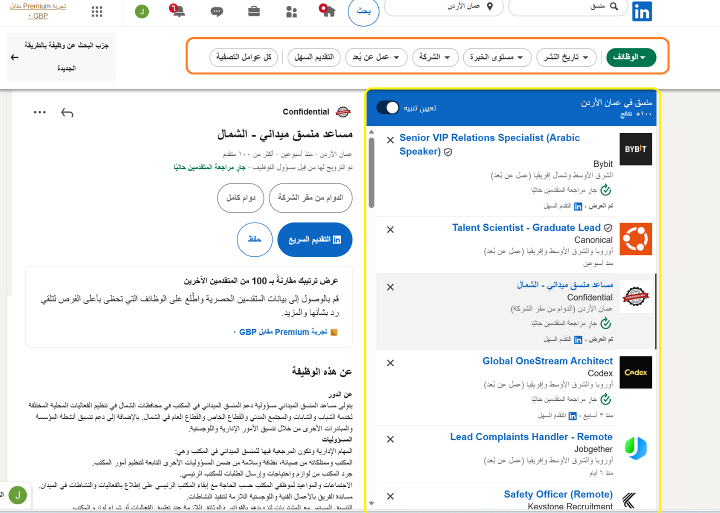Image resolution: width=720 pixels, height=513 pixels.
Task: Click the Codex company logo
Action: tap(636, 372)
